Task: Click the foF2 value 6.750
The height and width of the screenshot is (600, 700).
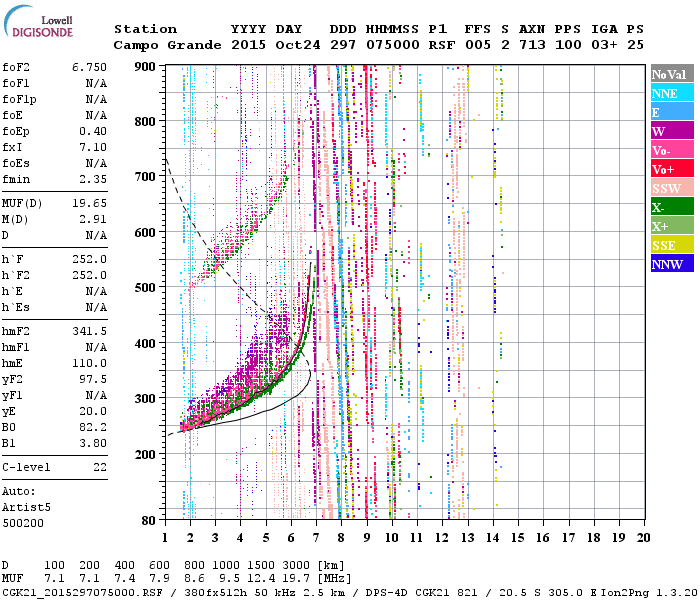Action: (89, 67)
